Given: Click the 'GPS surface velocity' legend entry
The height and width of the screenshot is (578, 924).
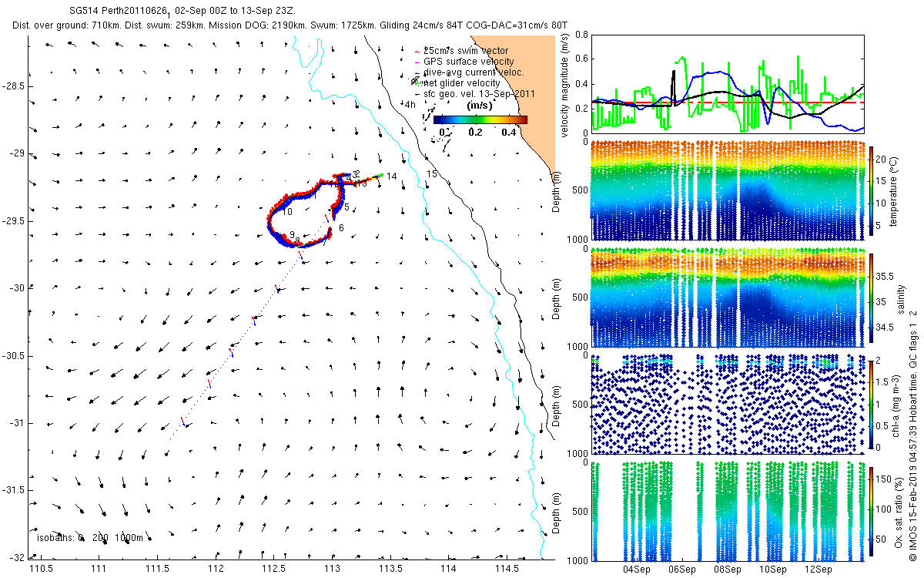Looking at the screenshot, I should click(x=468, y=61).
